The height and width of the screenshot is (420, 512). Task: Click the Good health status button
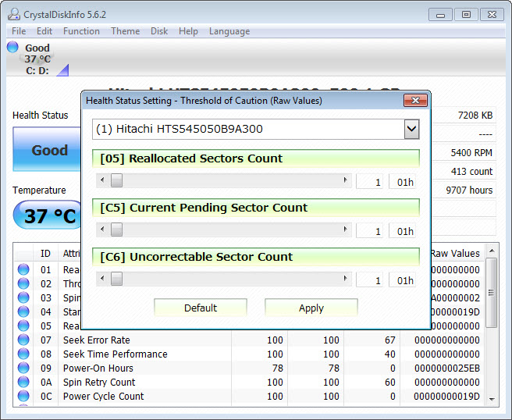click(48, 149)
